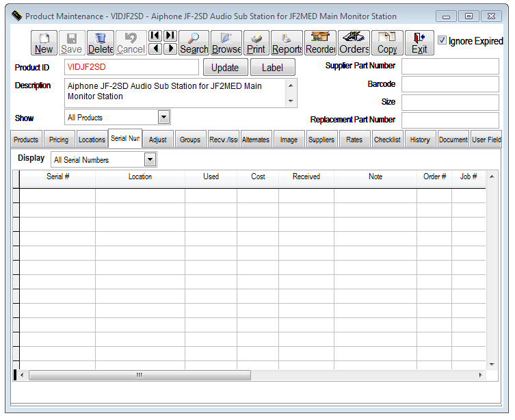Screen dimensions: 515x420
Task: Click the Reorder toolbar icon
Action: coord(319,42)
